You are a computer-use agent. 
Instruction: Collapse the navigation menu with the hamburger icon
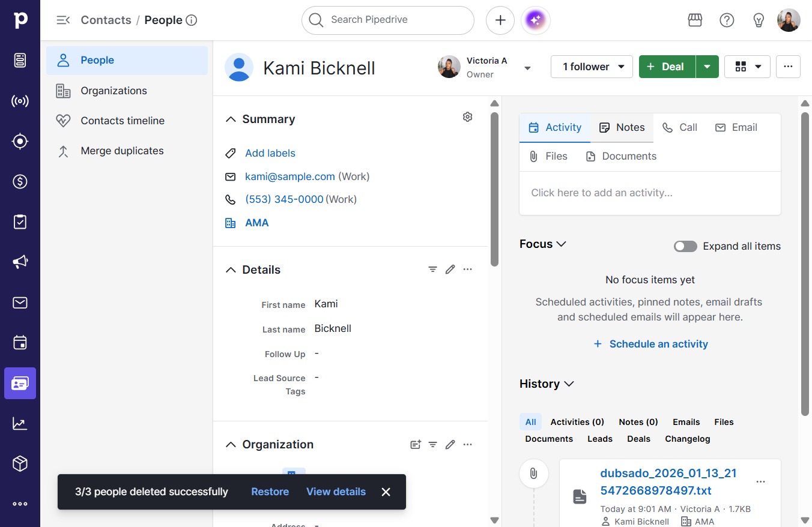(x=63, y=20)
